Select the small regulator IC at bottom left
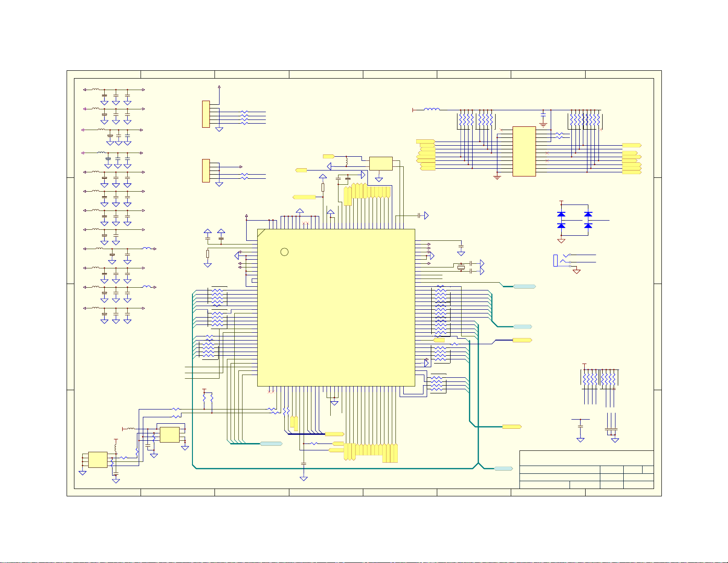The height and width of the screenshot is (563, 728). pyautogui.click(x=169, y=435)
